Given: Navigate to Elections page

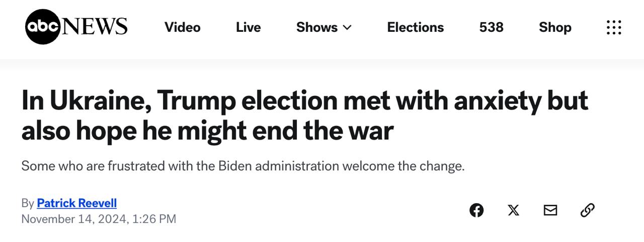Looking at the screenshot, I should tap(415, 27).
